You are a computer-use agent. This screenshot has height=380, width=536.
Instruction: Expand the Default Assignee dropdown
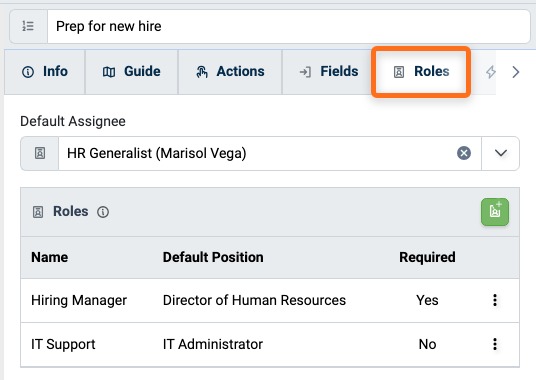(x=501, y=153)
